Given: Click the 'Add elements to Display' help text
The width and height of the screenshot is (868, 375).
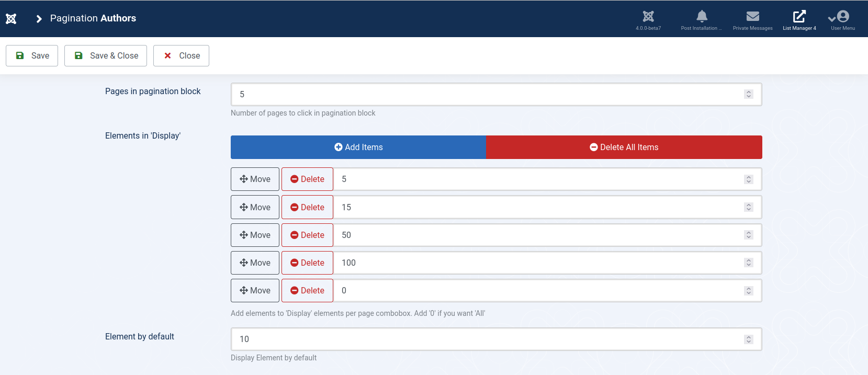Looking at the screenshot, I should pos(358,313).
